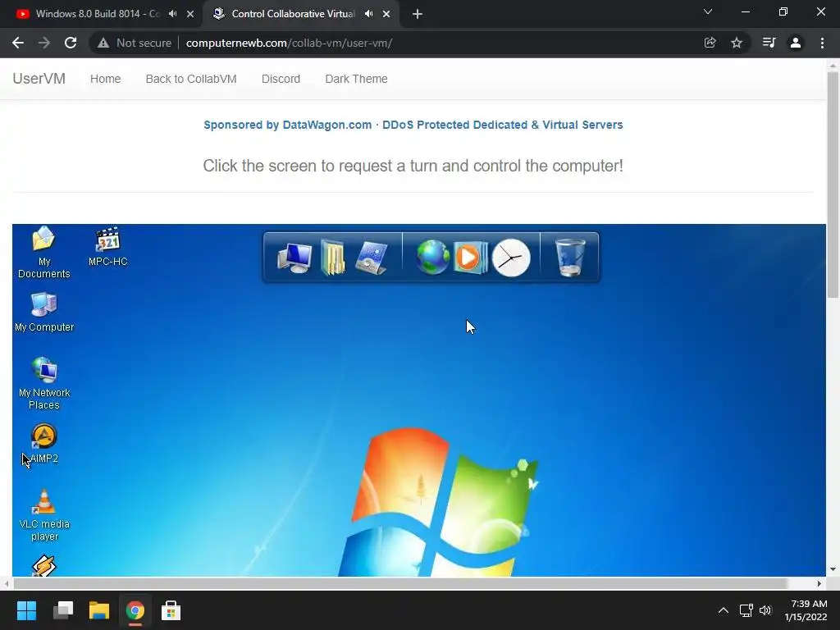
Task: Click the vertical page scrollbar thumb
Action: (833, 184)
